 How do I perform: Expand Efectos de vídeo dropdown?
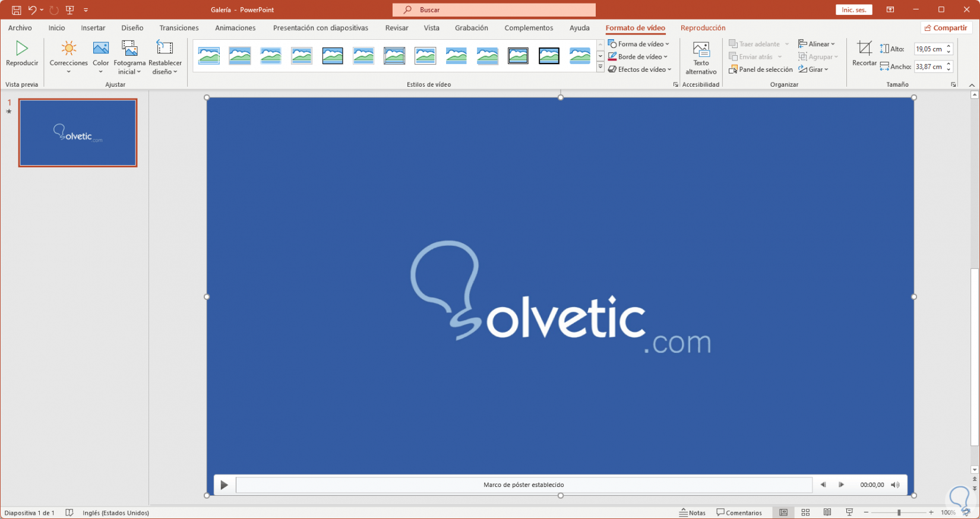click(x=640, y=69)
